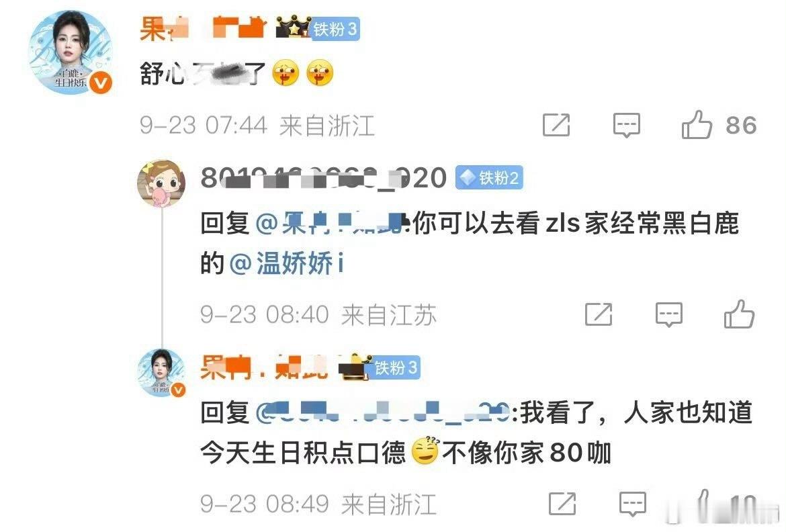Tap reply icon on the 07:44 comment
Screen dimensions: 786x532
(627, 125)
